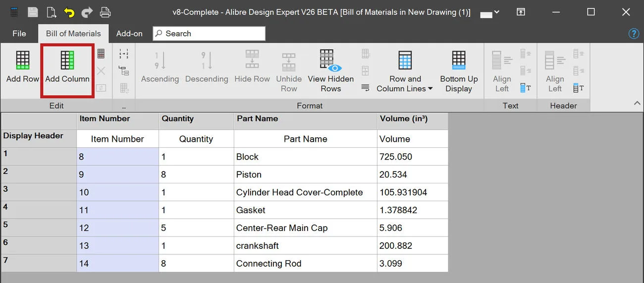The image size is (644, 283).
Task: Click Align Left in the Text group
Action: (x=502, y=70)
